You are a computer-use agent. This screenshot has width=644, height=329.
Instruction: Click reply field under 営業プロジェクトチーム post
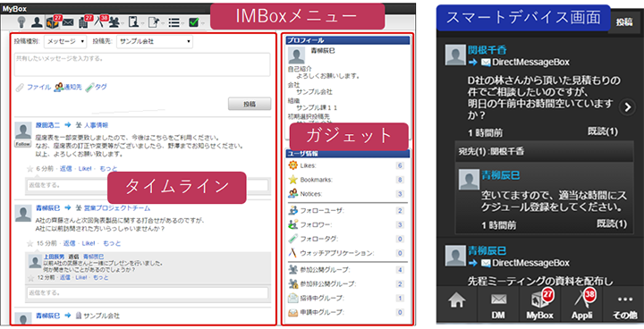click(x=148, y=293)
